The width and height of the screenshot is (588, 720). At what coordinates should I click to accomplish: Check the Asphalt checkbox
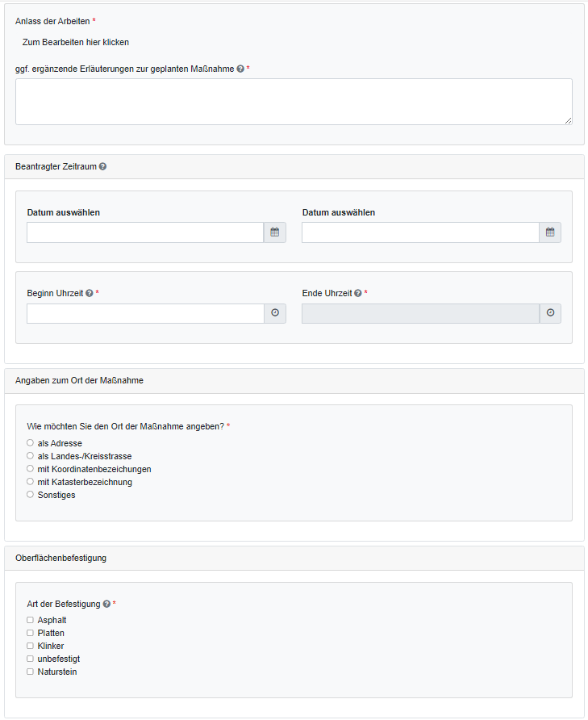click(31, 620)
